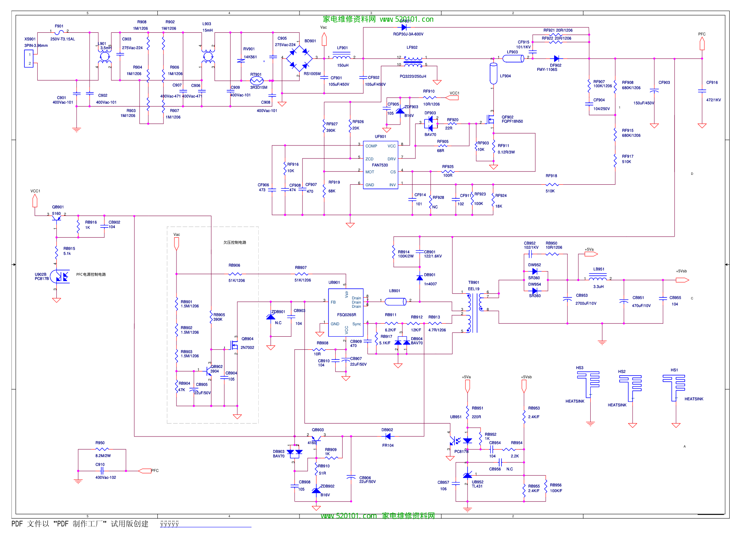This screenshot has width=756, height=534.
Task: Select the HS1 heatsink symbol
Action: (674, 387)
